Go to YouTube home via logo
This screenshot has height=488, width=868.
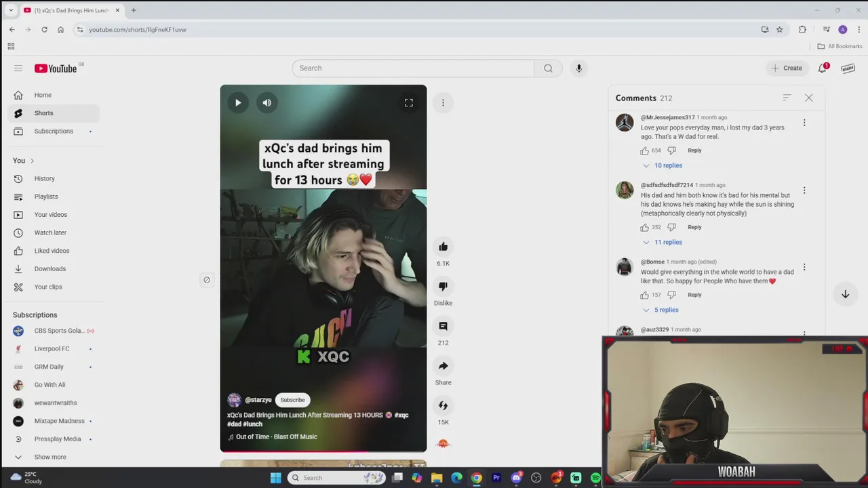(56, 68)
